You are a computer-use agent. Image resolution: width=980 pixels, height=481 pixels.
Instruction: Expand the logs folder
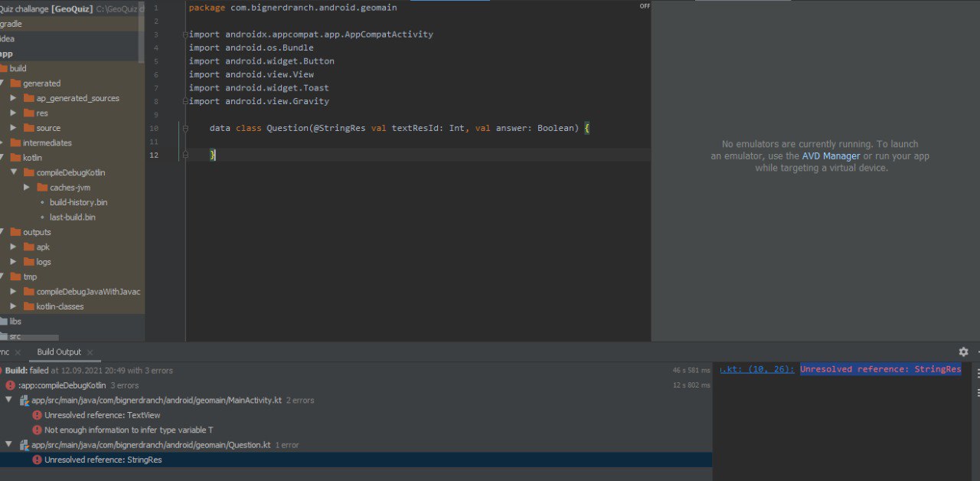(14, 262)
